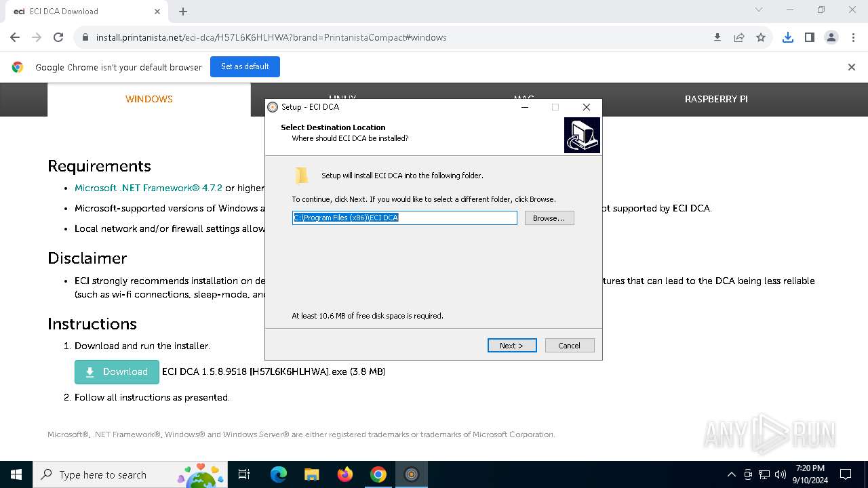Click the forward navigation arrow
This screenshot has height=488, width=868.
tap(37, 37)
